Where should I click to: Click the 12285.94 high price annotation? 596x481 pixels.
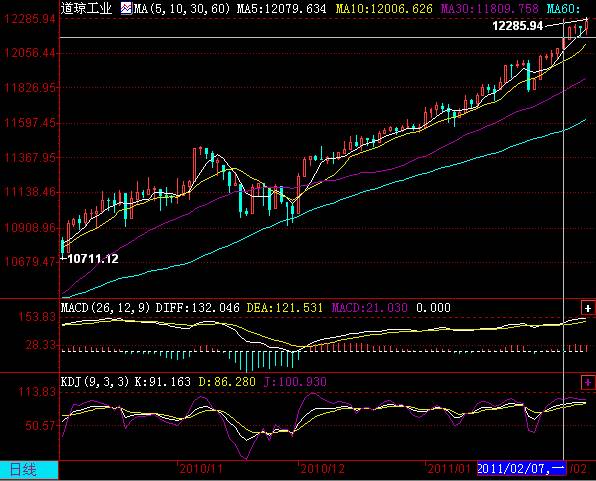coord(518,26)
